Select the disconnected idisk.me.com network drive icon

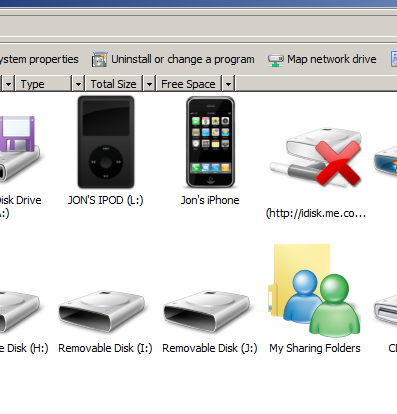pyautogui.click(x=316, y=157)
